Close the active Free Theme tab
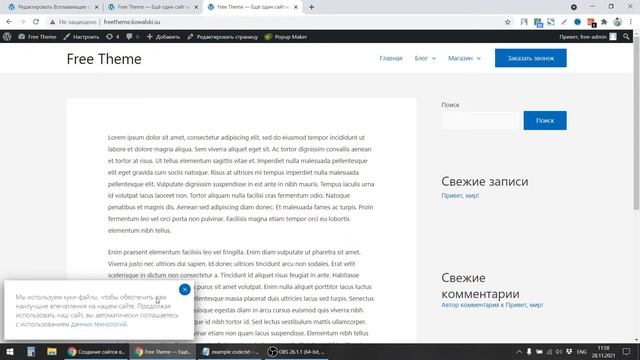The width and height of the screenshot is (640, 360). coord(296,7)
